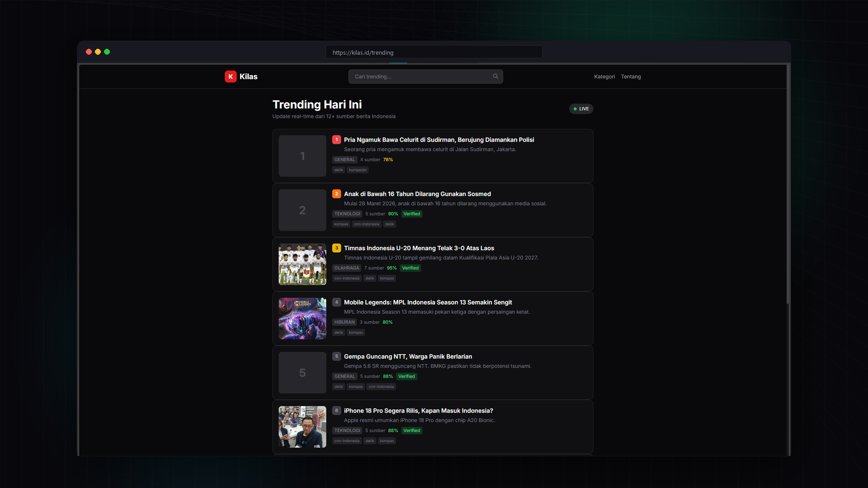
Task: Click the OLAHRAGA category tag
Action: pos(346,268)
